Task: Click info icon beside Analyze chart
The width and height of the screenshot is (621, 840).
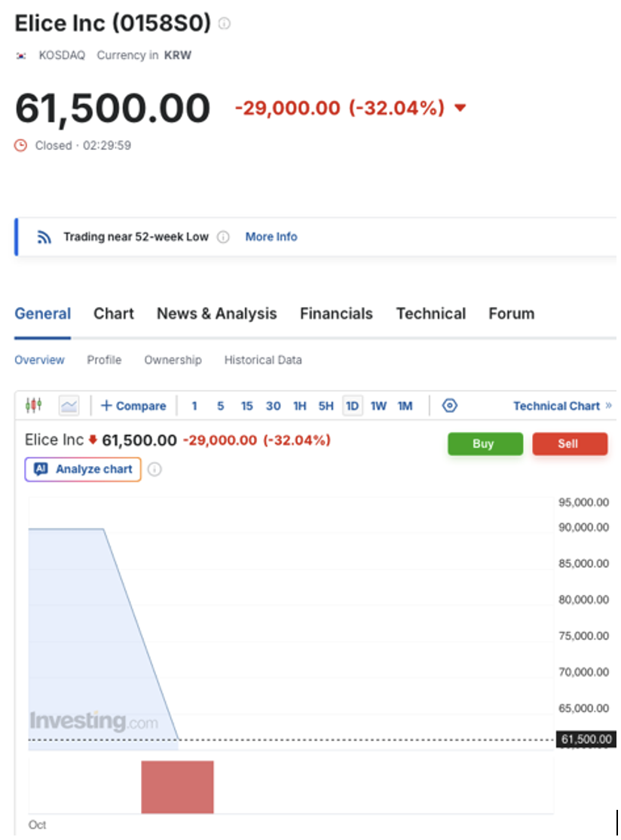Action: tap(154, 469)
